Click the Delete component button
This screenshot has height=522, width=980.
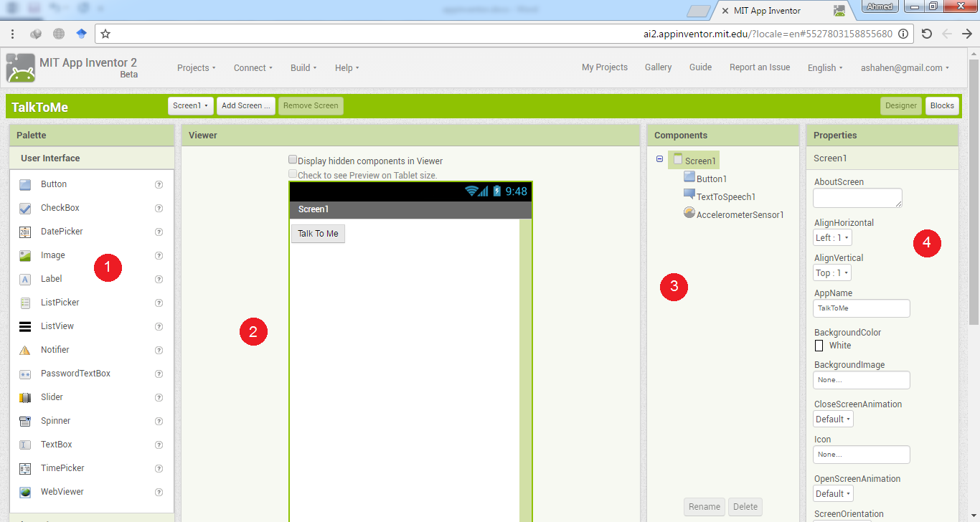pyautogui.click(x=745, y=507)
